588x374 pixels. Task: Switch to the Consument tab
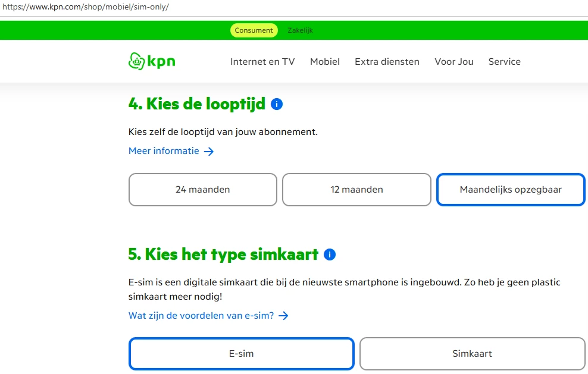pos(254,30)
